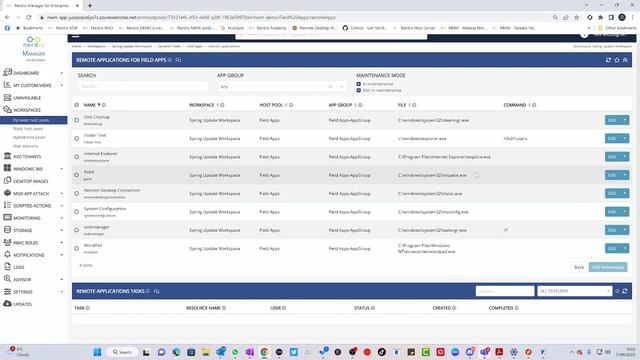Open the Dashboard sidebar icon
Viewport: 640px width, 360px height.
(x=7, y=72)
